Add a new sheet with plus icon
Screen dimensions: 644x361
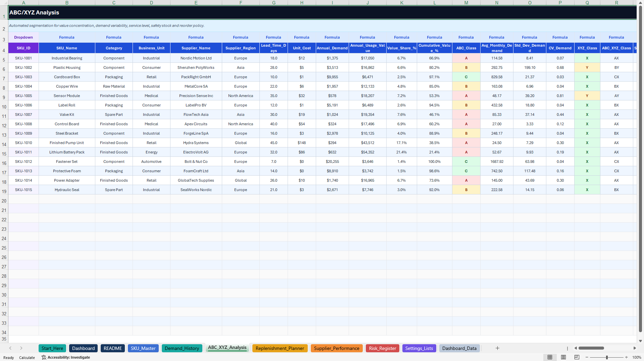[497, 348]
